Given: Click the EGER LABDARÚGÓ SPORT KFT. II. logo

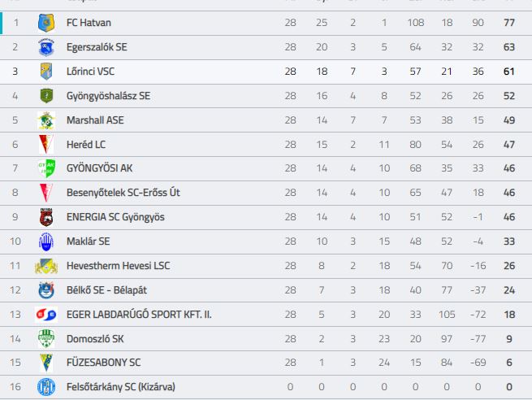Looking at the screenshot, I should pos(46,315).
